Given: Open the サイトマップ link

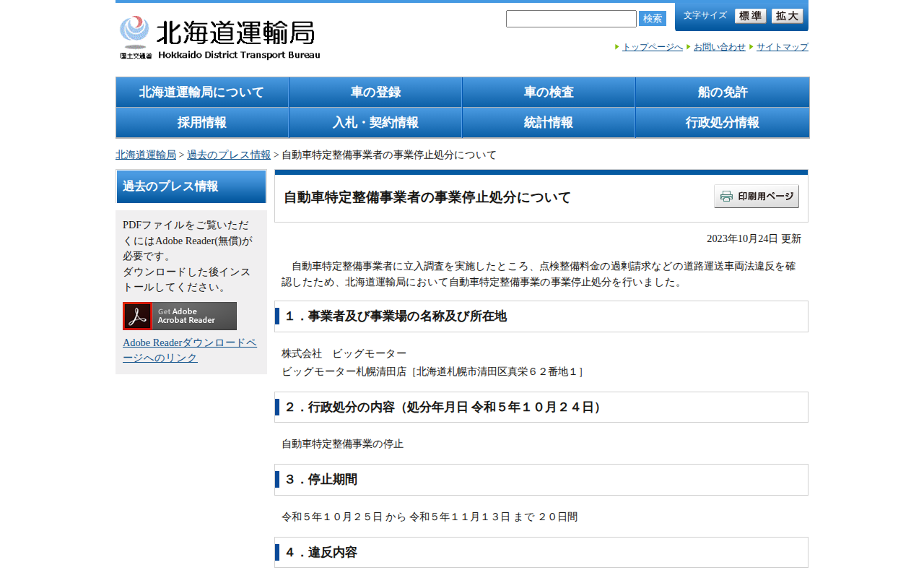Looking at the screenshot, I should click(783, 47).
